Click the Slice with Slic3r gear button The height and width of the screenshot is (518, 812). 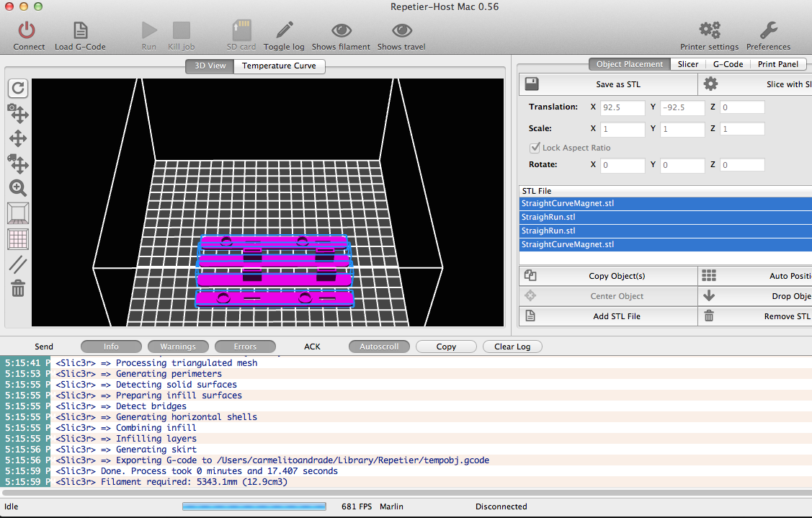point(756,84)
